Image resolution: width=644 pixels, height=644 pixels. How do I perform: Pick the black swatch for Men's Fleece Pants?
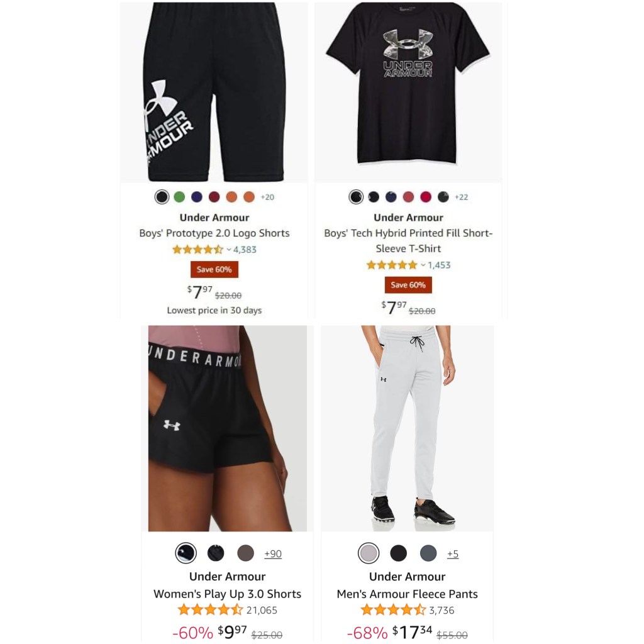tap(398, 553)
